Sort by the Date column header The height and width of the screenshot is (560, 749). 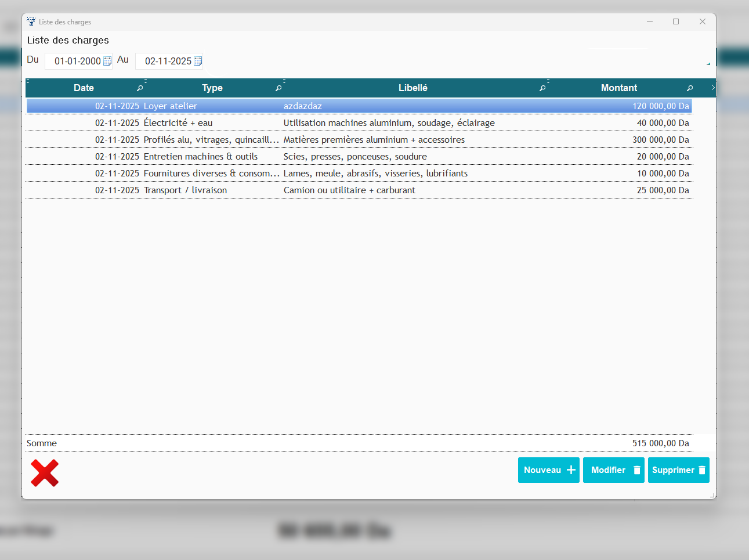coord(84,88)
